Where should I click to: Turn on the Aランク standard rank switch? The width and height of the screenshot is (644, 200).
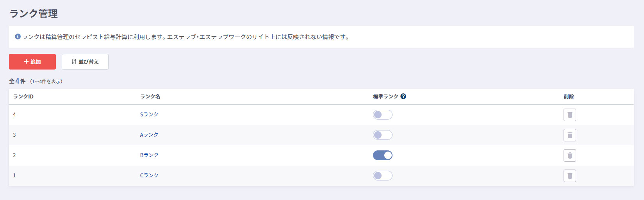tap(382, 135)
